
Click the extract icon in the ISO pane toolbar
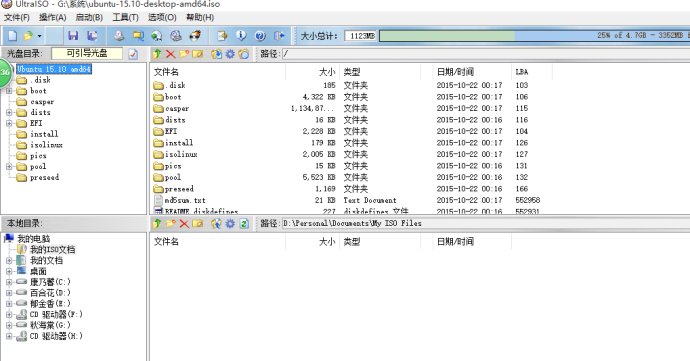tap(216, 54)
